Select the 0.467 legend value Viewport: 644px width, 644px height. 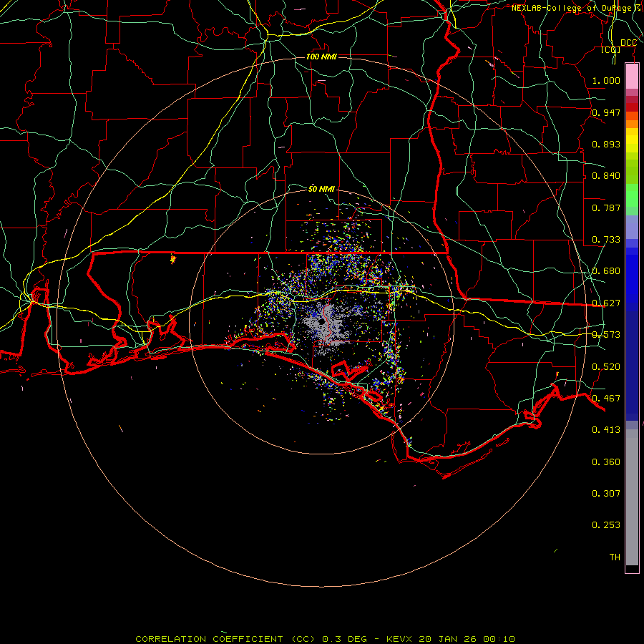606,399
